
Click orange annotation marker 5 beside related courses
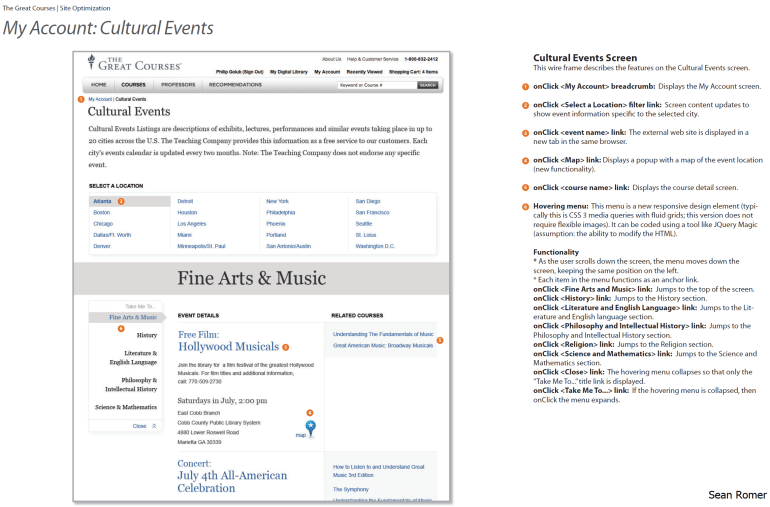tap(440, 340)
